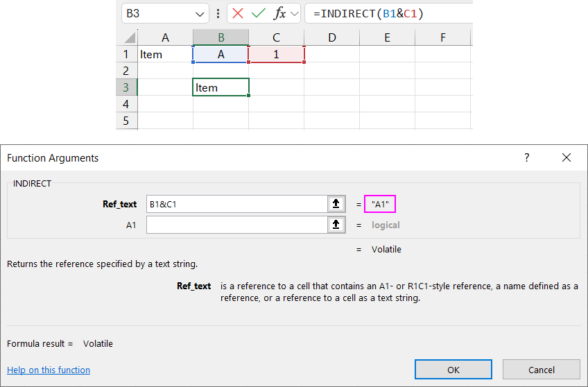Select column A header
The width and height of the screenshot is (588, 387).
[165, 37]
